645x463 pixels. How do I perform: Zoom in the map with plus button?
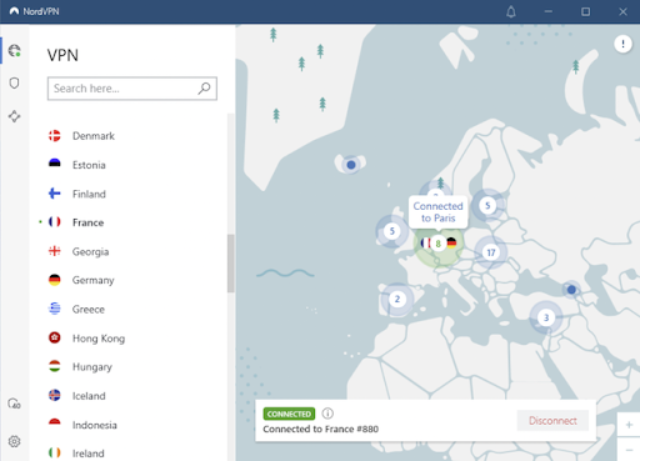click(x=629, y=425)
